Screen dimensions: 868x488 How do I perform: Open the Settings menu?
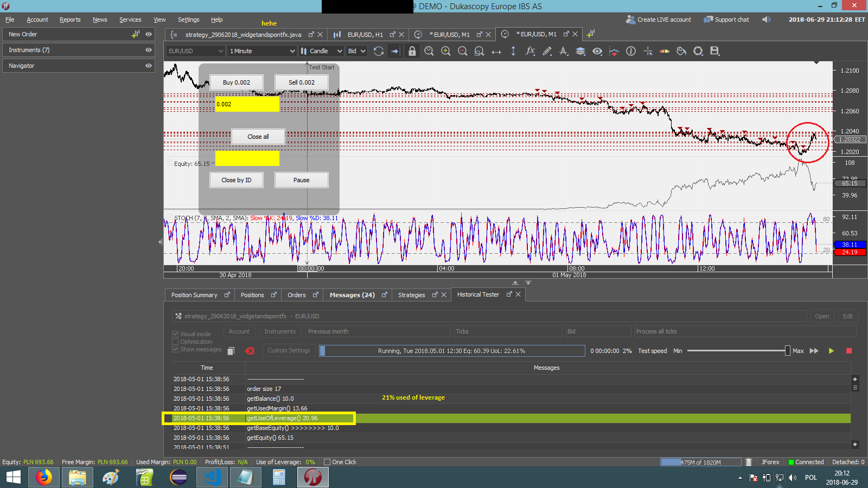pyautogui.click(x=188, y=20)
